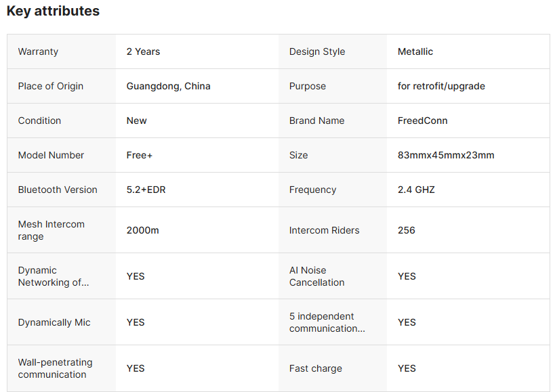Select the 256 intercom riders value
Image resolution: width=555 pixels, height=392 pixels.
(406, 230)
